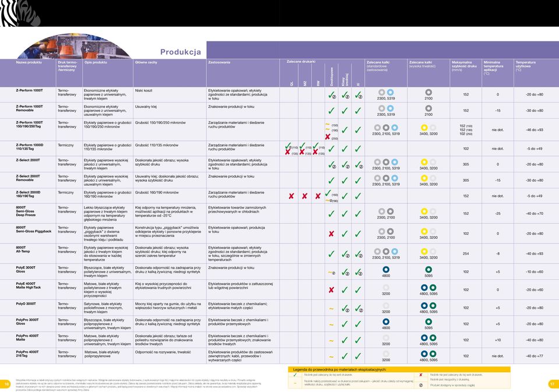The width and height of the screenshot is (559, 392).
Task: Click 'Termiczny' in the Z-Select 2000D row
Action: [x=66, y=192]
